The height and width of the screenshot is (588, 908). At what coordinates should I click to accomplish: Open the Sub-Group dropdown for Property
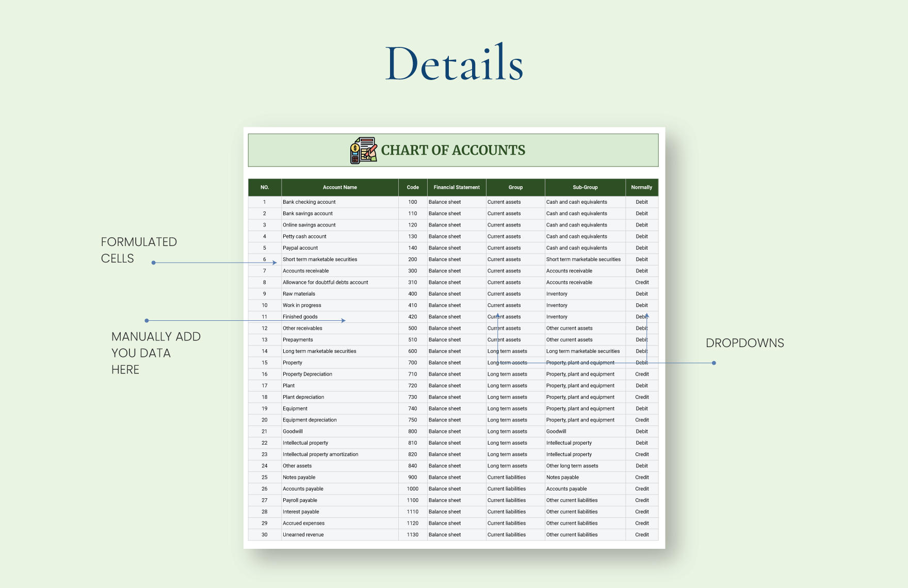coord(585,363)
